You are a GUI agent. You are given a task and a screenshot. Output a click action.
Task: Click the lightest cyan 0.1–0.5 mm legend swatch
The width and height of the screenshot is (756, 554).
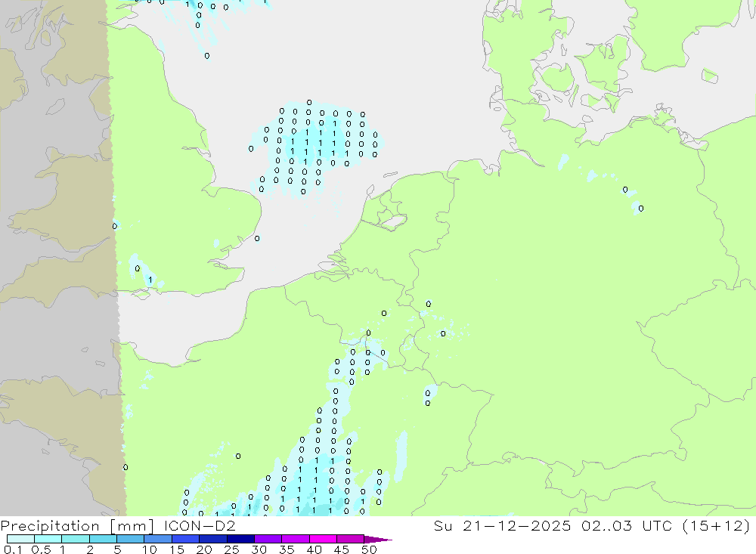(x=20, y=539)
